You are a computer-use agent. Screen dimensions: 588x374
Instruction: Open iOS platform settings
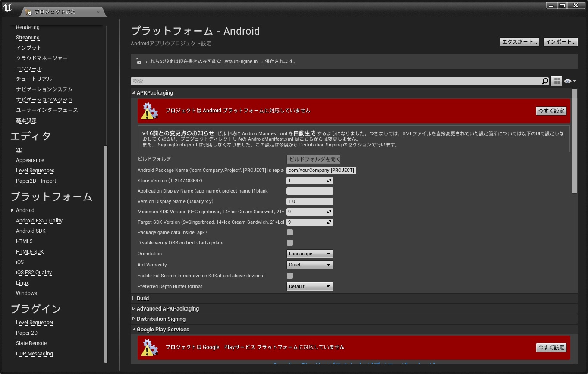click(20, 262)
